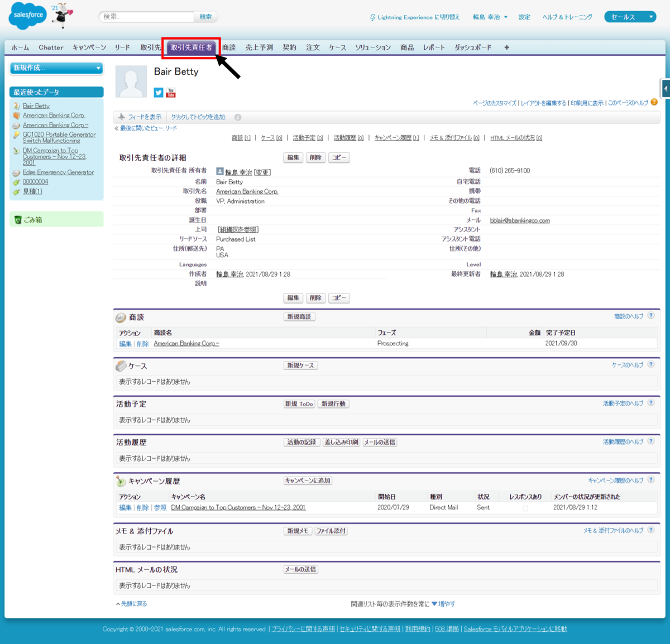Open the 新規作成 dropdown
The height and width of the screenshot is (644, 670).
[56, 68]
